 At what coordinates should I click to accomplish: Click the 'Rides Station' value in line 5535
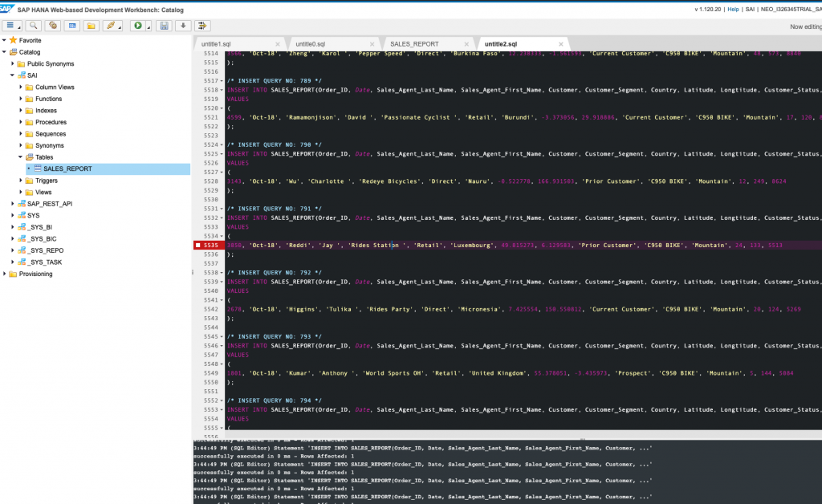[377, 246]
